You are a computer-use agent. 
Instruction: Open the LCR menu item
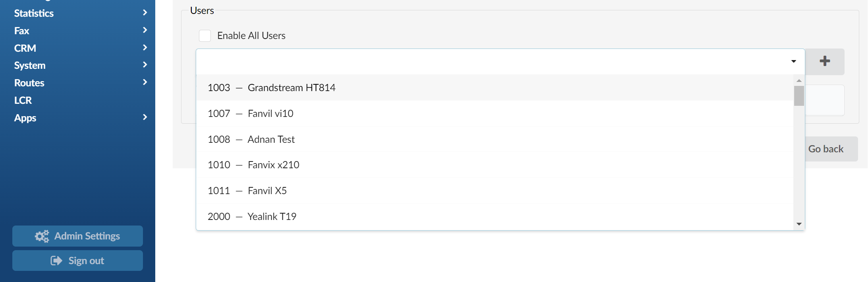pyautogui.click(x=23, y=100)
